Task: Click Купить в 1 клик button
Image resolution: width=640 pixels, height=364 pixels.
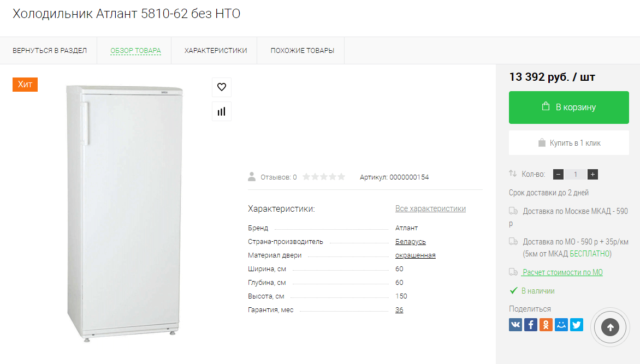Action: click(569, 143)
